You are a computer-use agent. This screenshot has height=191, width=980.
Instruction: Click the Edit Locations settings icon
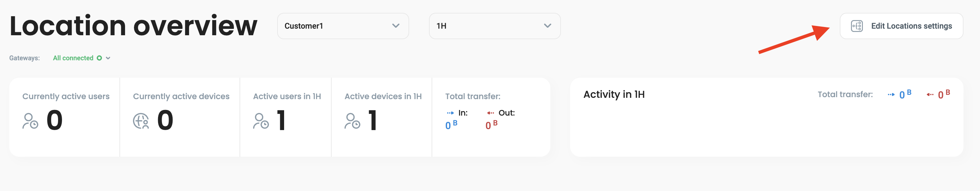pos(856,26)
